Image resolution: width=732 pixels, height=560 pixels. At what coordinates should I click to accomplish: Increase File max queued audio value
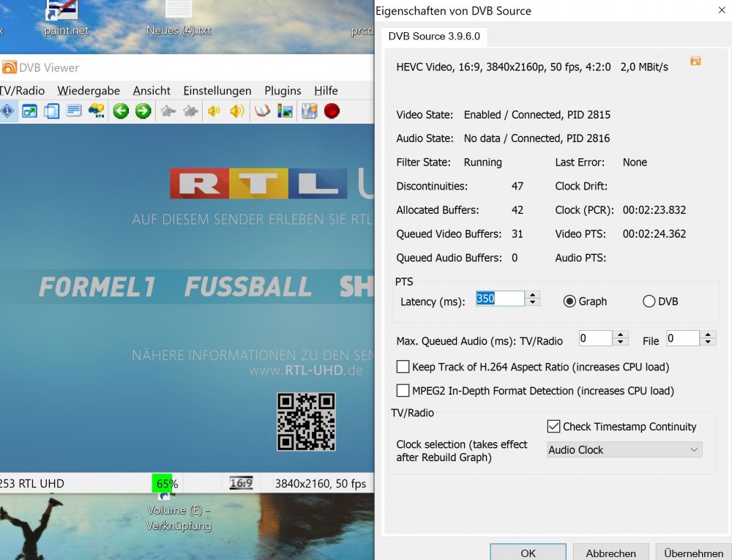pos(708,335)
